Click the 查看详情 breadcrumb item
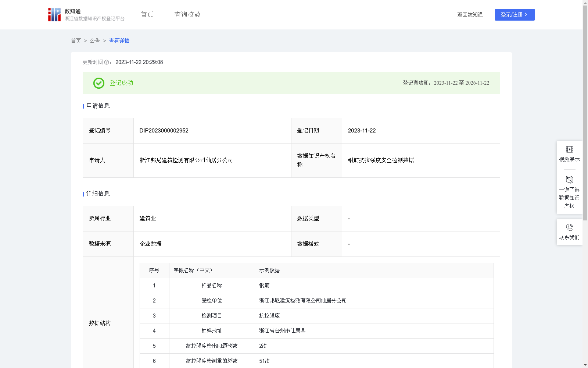 pyautogui.click(x=119, y=41)
